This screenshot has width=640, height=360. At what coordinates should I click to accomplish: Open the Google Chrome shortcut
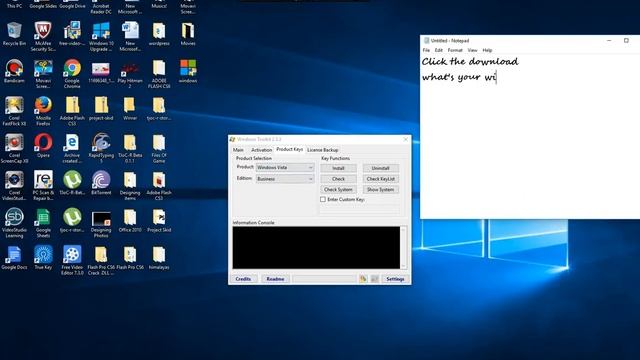pyautogui.click(x=72, y=74)
